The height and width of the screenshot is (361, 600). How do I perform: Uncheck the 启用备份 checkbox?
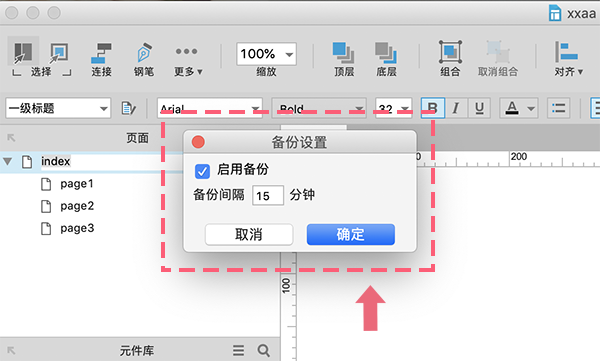(202, 171)
